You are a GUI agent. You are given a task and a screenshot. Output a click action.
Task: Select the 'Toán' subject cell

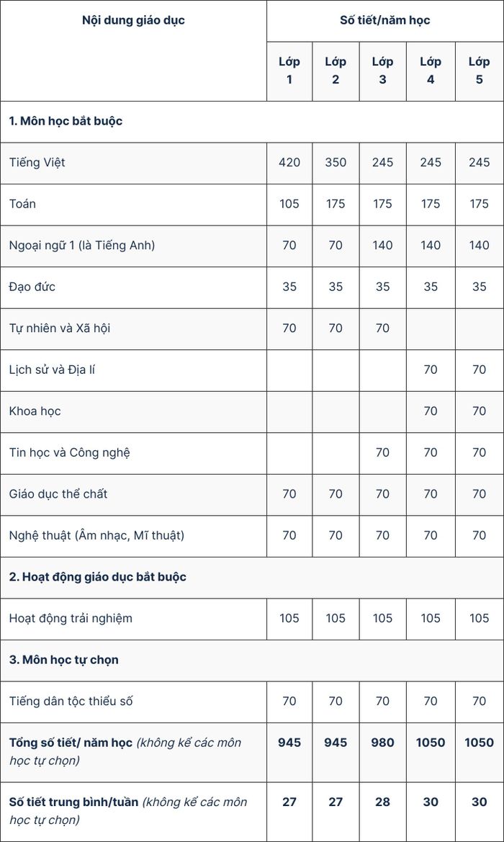point(133,204)
